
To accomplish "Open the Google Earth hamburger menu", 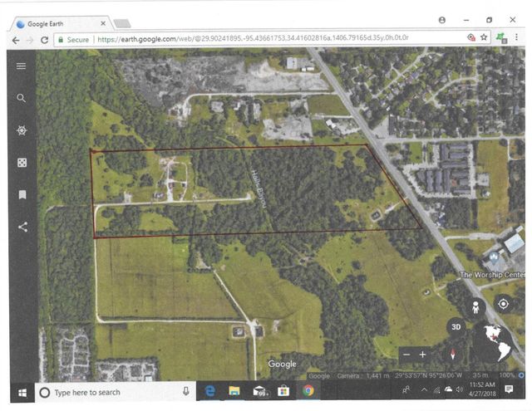I will click(21, 66).
